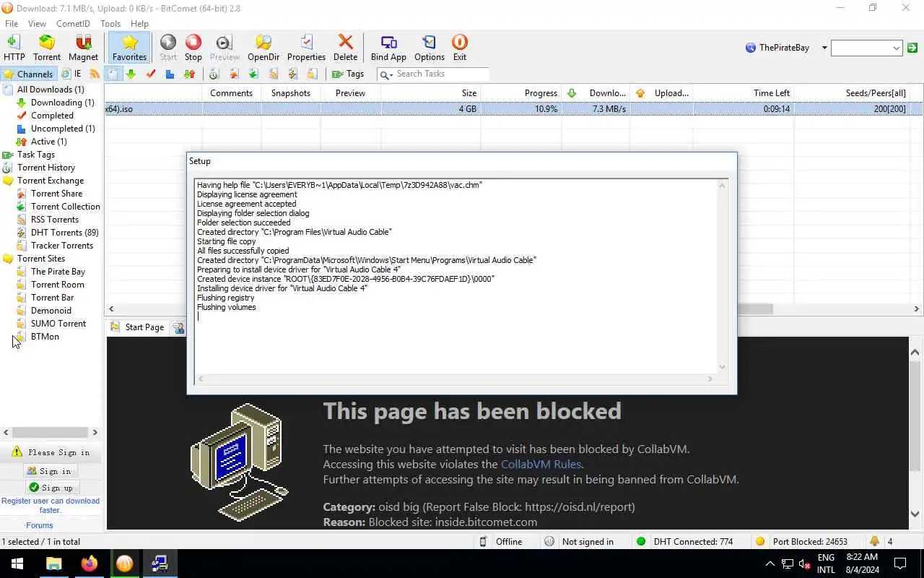Click the Please Sign in button
924x578 pixels.
click(x=51, y=452)
